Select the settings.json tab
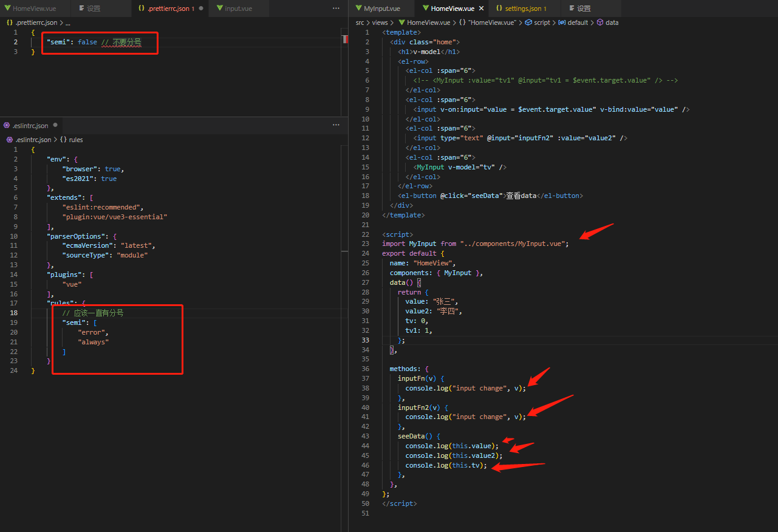778x532 pixels. pos(525,9)
